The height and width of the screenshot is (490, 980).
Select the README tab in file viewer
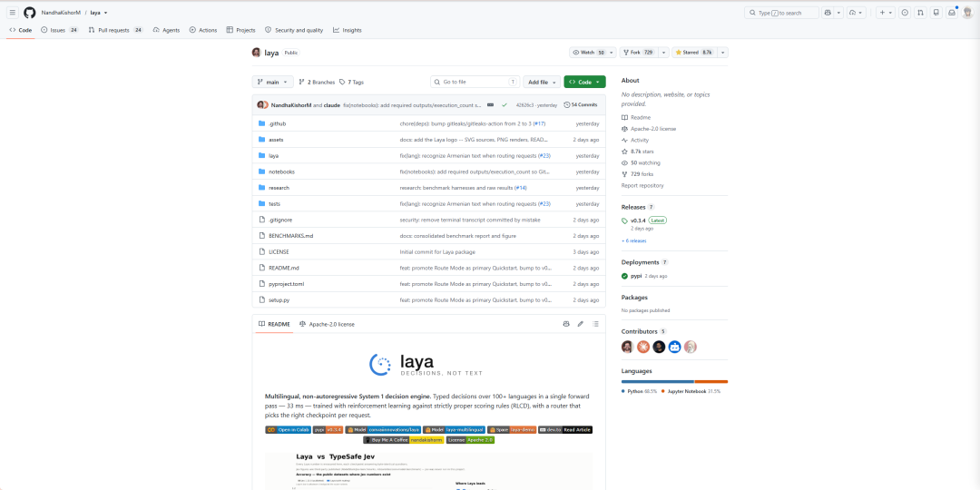[274, 324]
